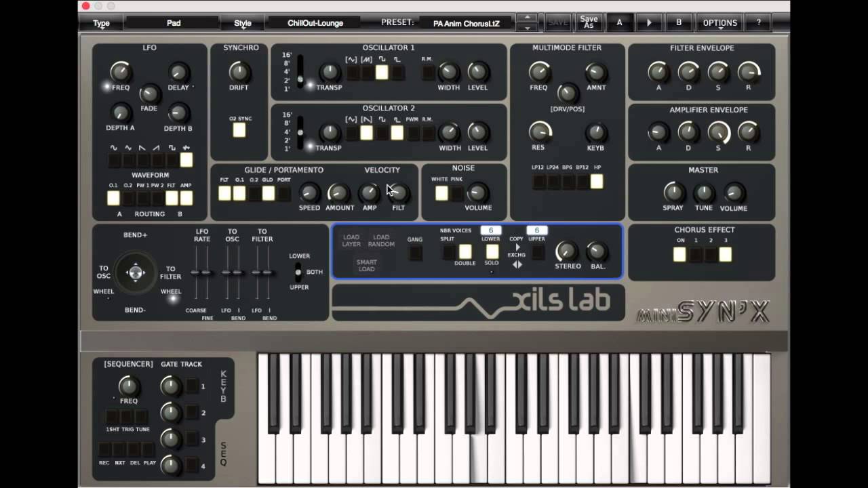Adjust the Oscillator 1 octave footage slider

(300, 71)
